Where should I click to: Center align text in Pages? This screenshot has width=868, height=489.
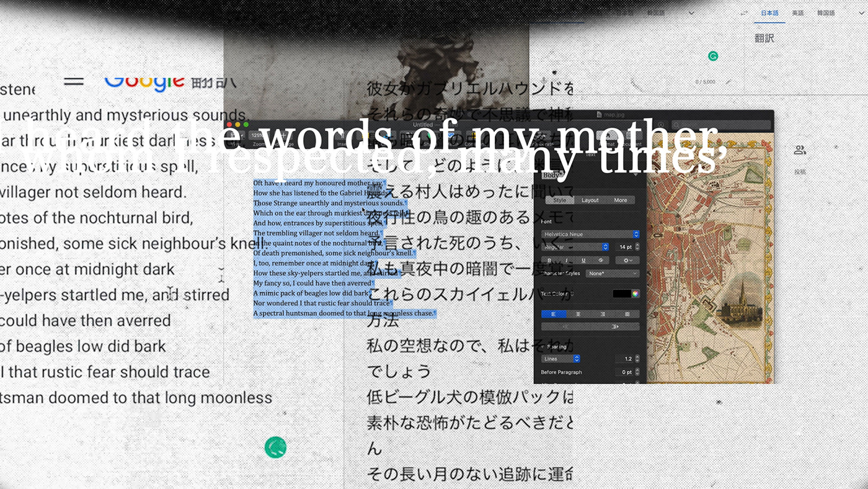(578, 314)
